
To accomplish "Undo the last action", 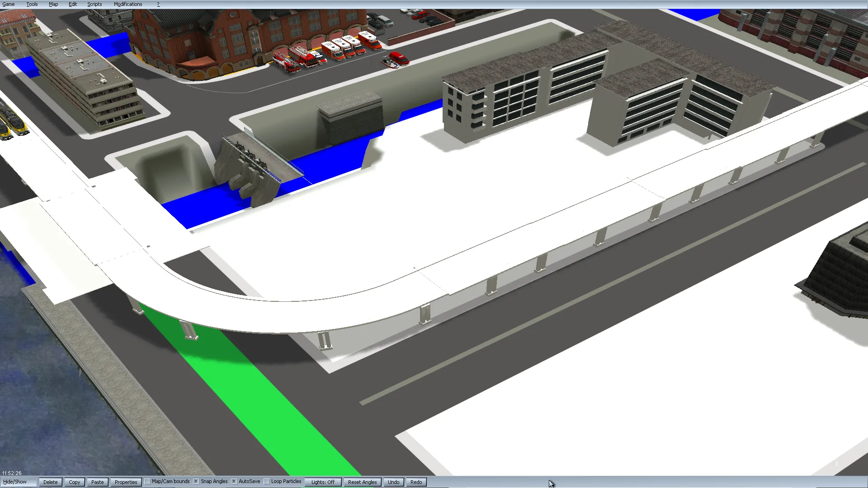I will (x=393, y=482).
